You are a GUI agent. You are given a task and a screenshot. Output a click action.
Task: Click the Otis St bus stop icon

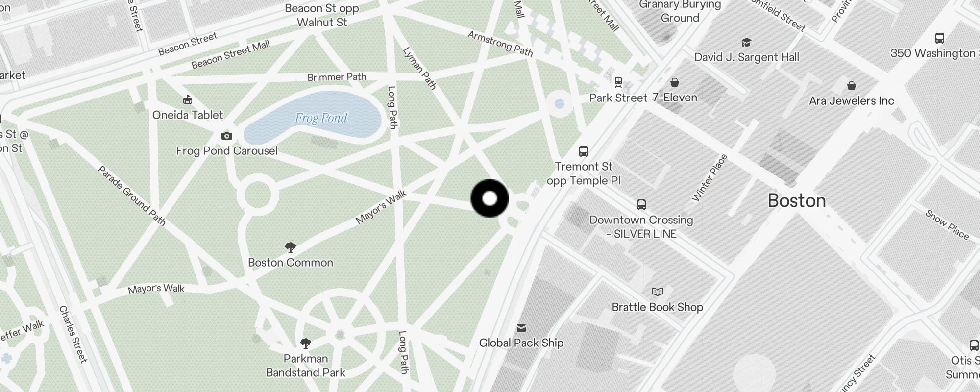click(974, 345)
